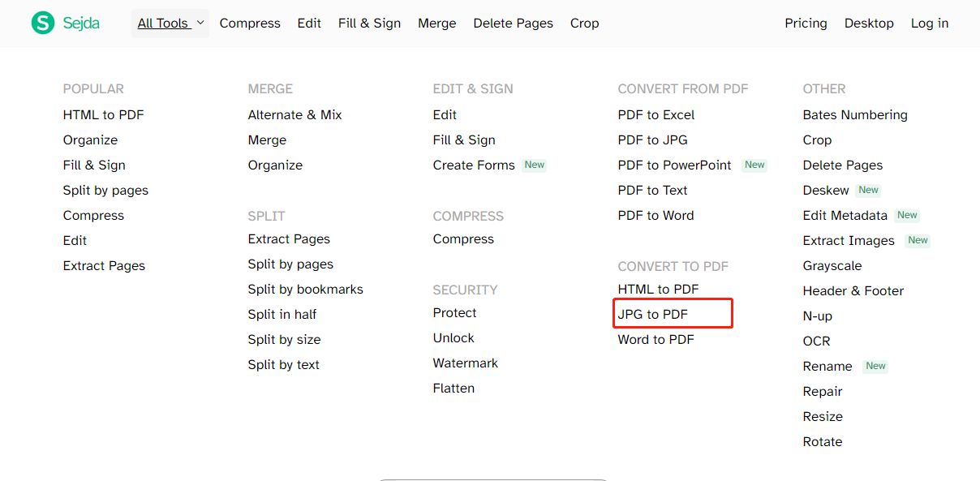Viewport: 980px width, 481px height.
Task: Open Create Forms under Edit & Sign
Action: pos(474,165)
